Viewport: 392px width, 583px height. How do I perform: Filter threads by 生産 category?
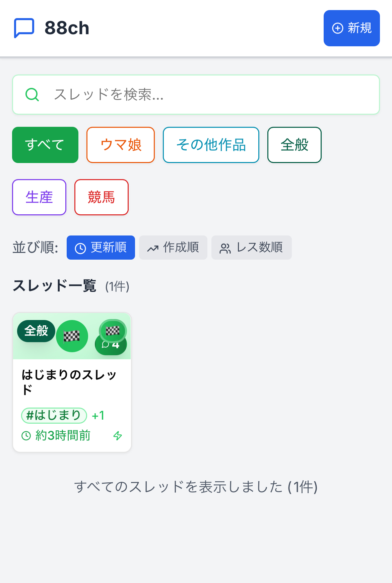click(39, 197)
